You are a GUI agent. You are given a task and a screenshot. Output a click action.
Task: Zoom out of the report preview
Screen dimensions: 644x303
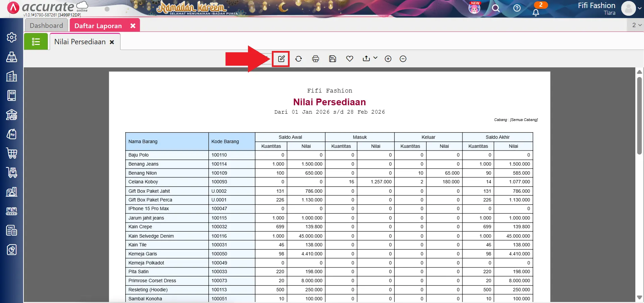point(402,59)
